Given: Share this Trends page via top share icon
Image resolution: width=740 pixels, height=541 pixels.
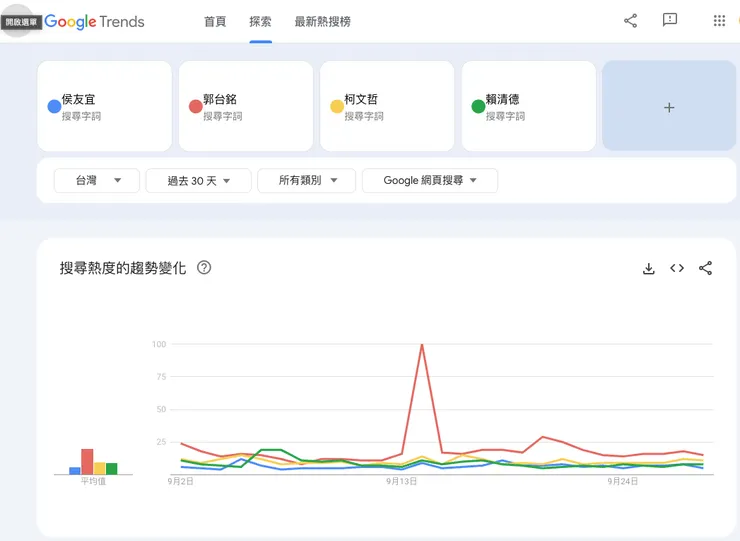Looking at the screenshot, I should pyautogui.click(x=631, y=21).
